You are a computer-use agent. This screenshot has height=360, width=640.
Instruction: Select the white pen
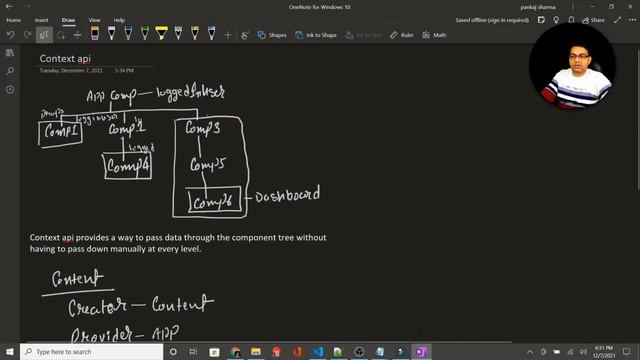(x=111, y=33)
